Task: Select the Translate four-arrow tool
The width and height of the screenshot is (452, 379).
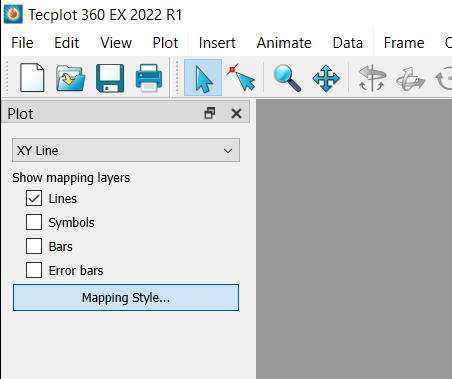Action: click(326, 78)
